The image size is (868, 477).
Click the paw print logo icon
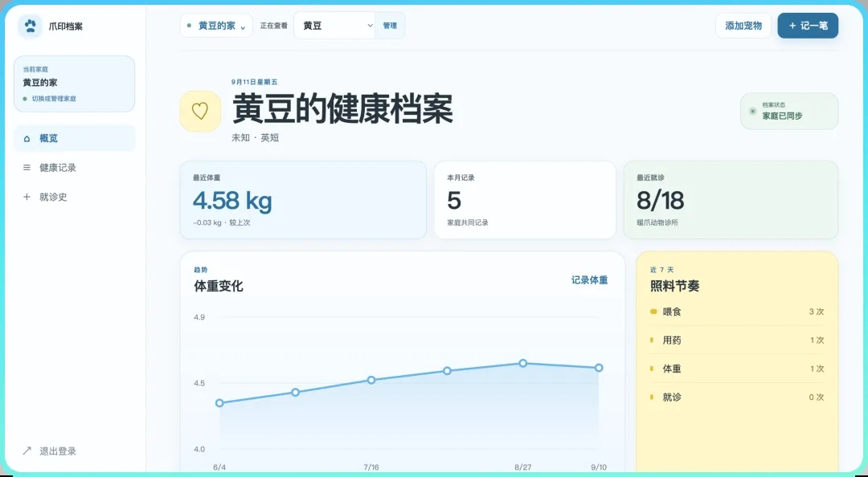point(30,26)
